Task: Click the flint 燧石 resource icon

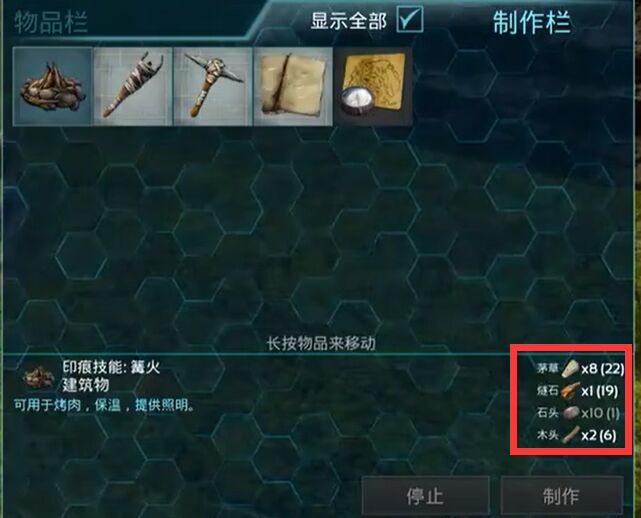Action: tap(570, 391)
